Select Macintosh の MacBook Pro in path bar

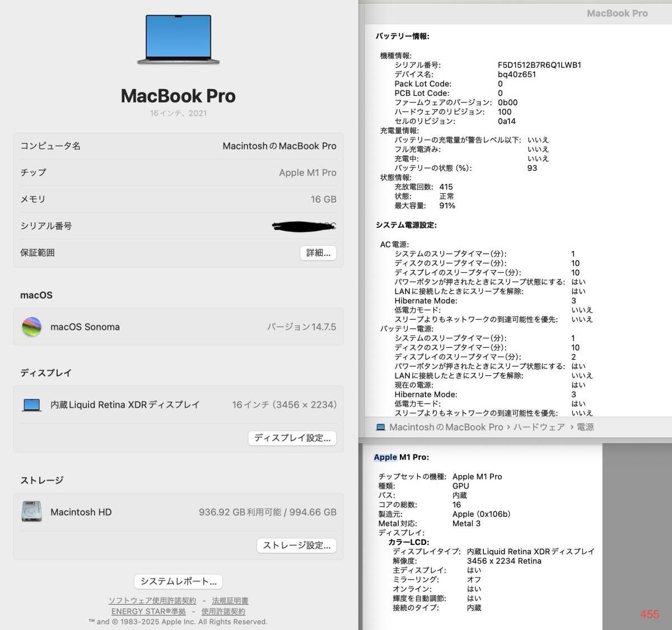(x=446, y=427)
